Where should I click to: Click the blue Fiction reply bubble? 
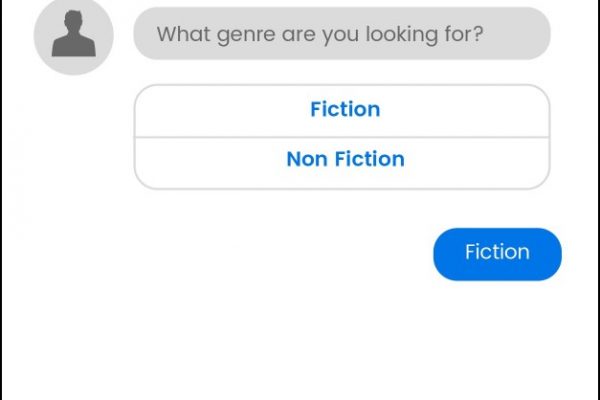pyautogui.click(x=497, y=254)
